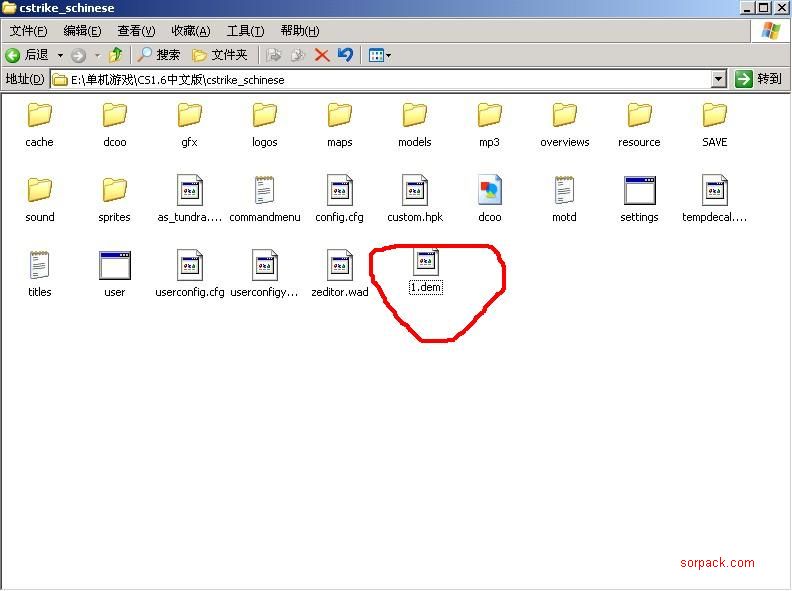Open the 收藏(A) favorites menu
The height and width of the screenshot is (591, 792).
point(190,31)
